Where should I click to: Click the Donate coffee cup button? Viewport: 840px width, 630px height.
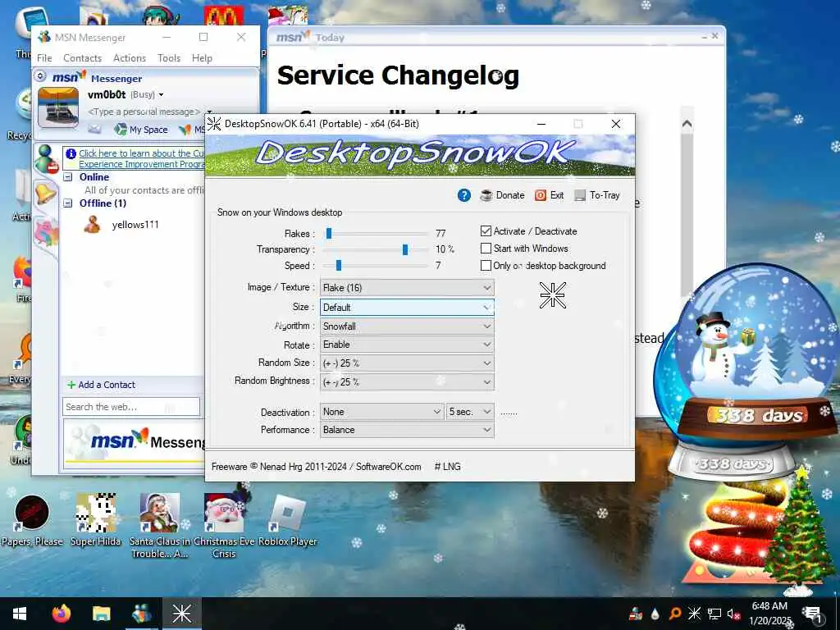502,195
